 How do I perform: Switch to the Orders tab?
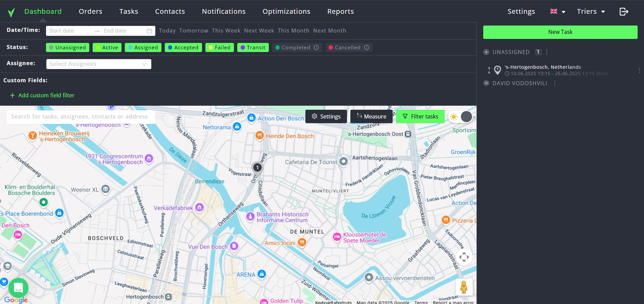point(90,11)
